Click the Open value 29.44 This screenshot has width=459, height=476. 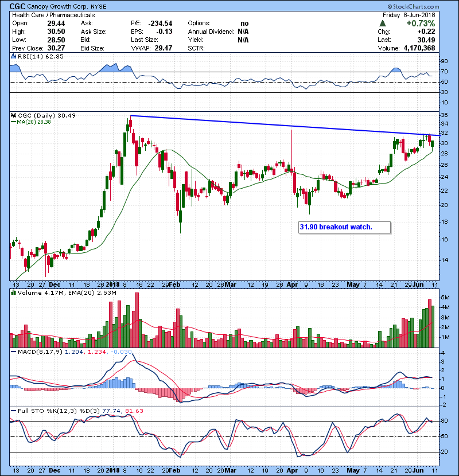pos(56,24)
